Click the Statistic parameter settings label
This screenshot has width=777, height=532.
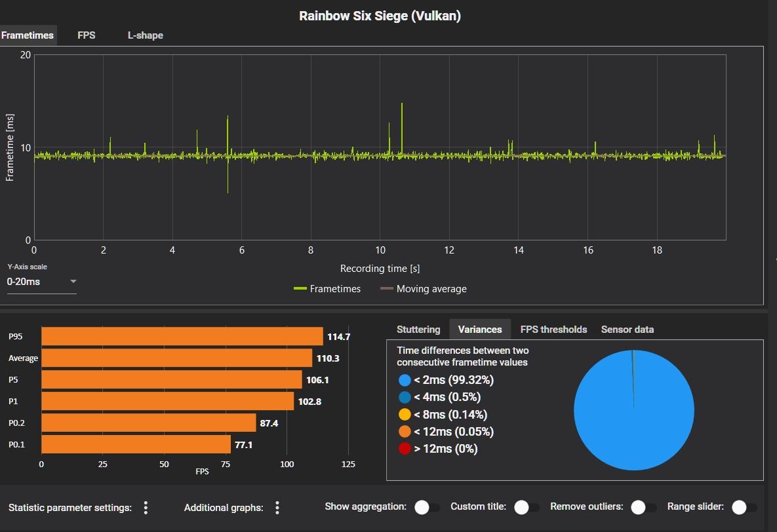[x=70, y=508]
